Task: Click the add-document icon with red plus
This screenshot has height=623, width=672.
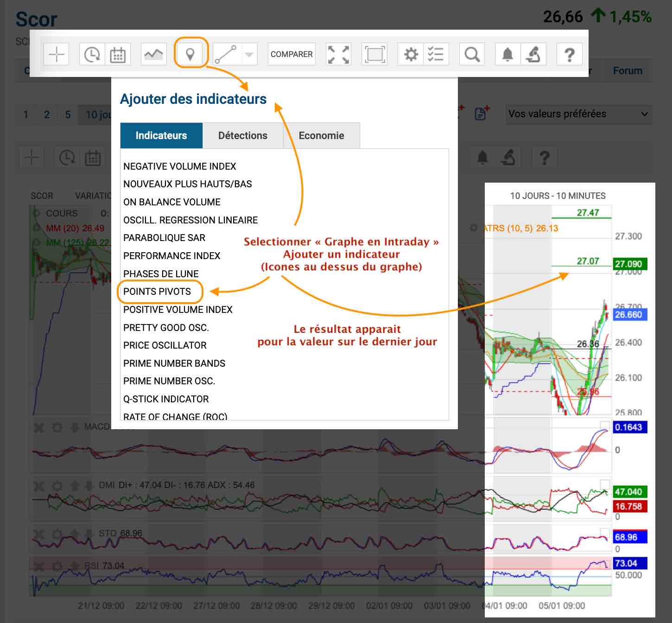Action: point(482,113)
